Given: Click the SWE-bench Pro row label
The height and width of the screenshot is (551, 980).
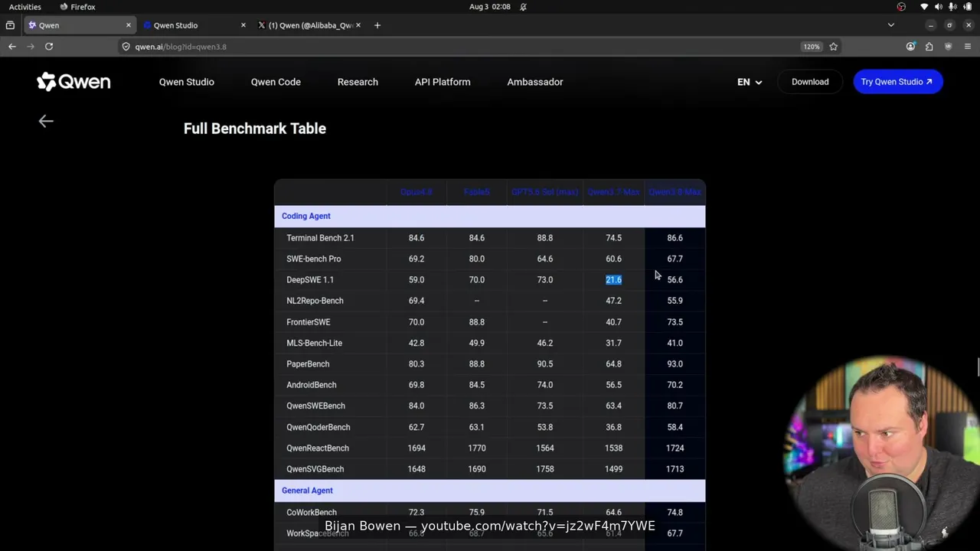Looking at the screenshot, I should [314, 259].
